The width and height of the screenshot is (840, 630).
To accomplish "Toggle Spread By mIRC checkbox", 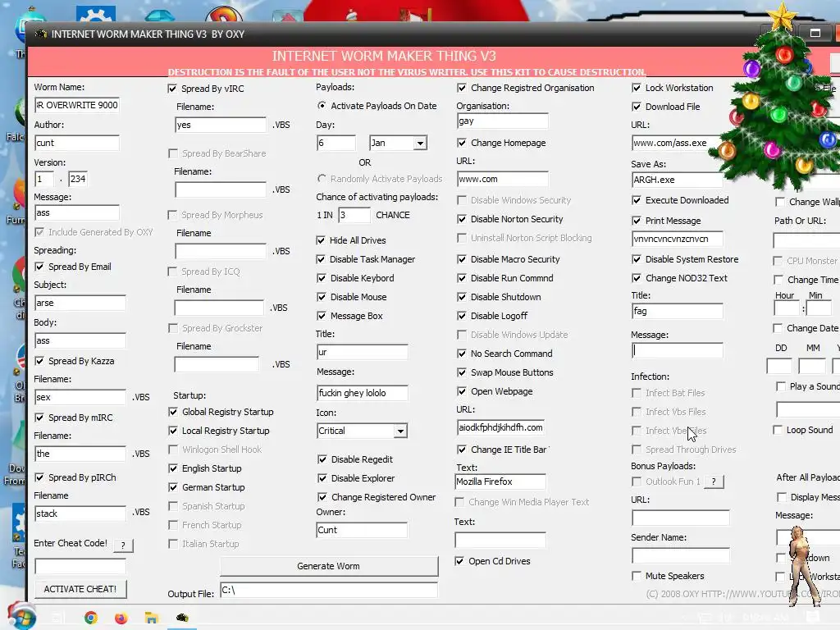I will coord(39,418).
